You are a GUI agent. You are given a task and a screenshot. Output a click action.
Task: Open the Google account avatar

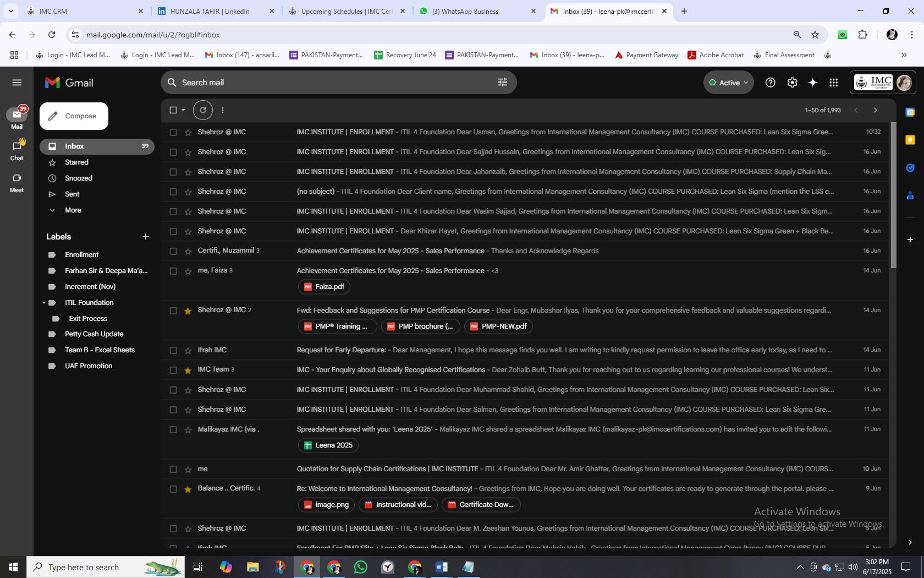coord(904,83)
